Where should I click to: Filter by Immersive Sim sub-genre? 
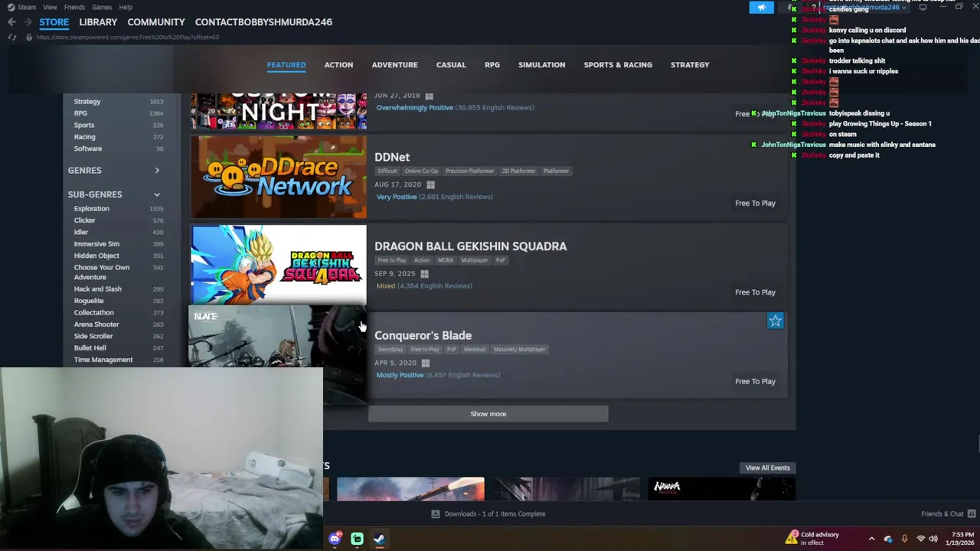point(96,244)
